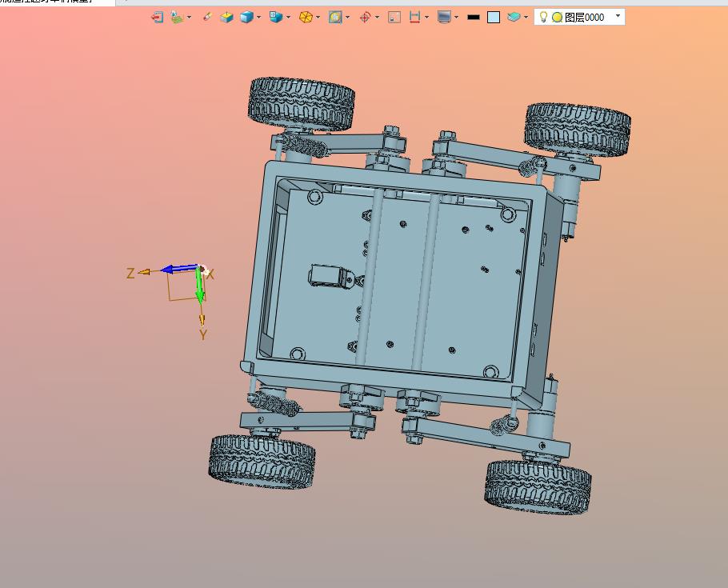This screenshot has height=588, width=728.
Task: Toggle the layer light bulb visibility icon
Action: tap(543, 17)
